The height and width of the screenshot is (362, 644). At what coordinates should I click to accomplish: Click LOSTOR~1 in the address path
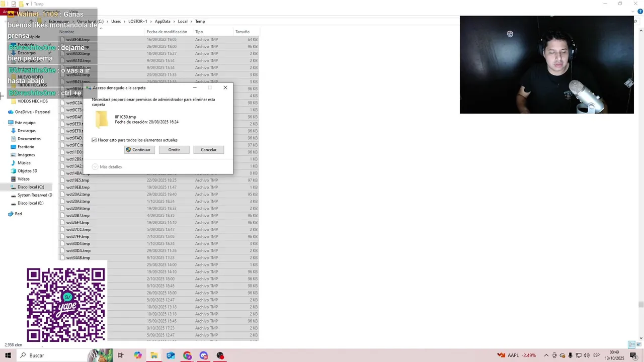tap(138, 22)
